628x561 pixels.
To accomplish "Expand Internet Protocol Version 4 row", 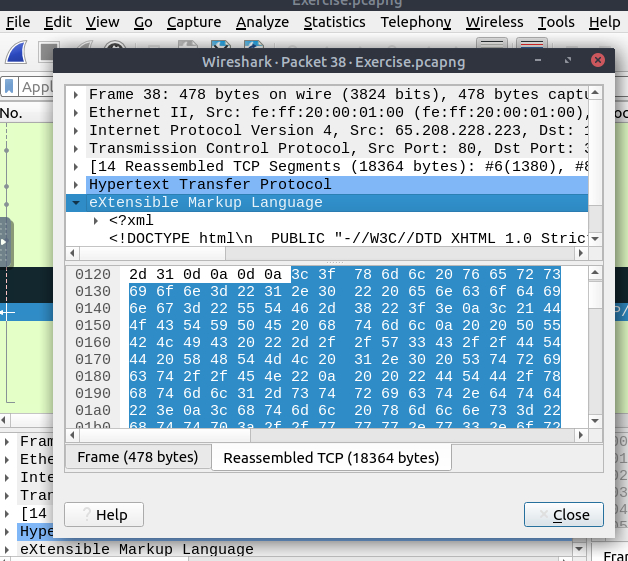I will (76, 131).
